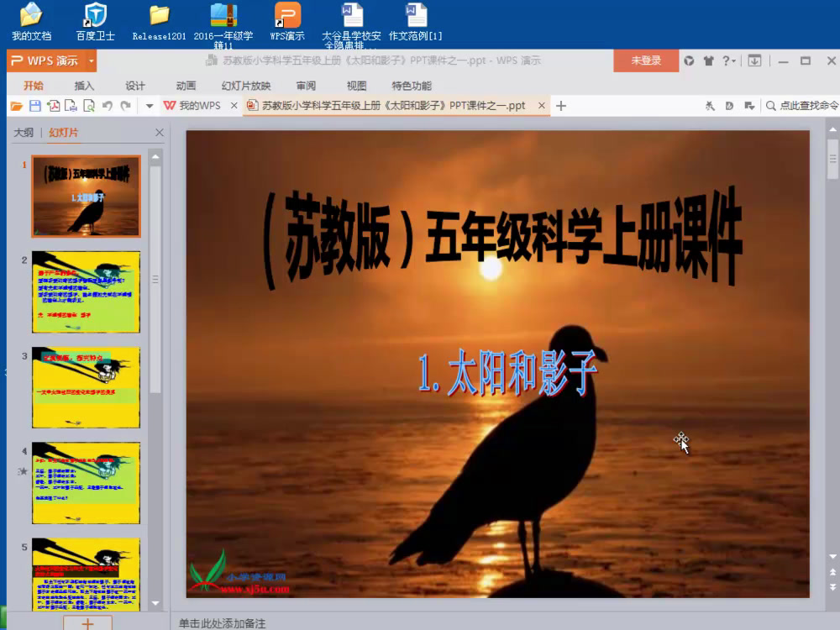Click the undo arrow icon
This screenshot has width=840, height=630.
pyautogui.click(x=108, y=106)
